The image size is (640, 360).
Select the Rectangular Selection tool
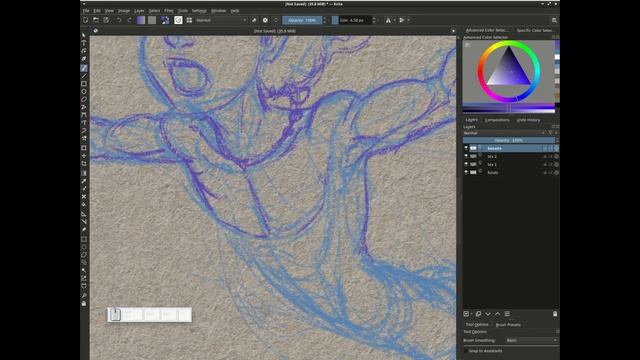point(84,239)
